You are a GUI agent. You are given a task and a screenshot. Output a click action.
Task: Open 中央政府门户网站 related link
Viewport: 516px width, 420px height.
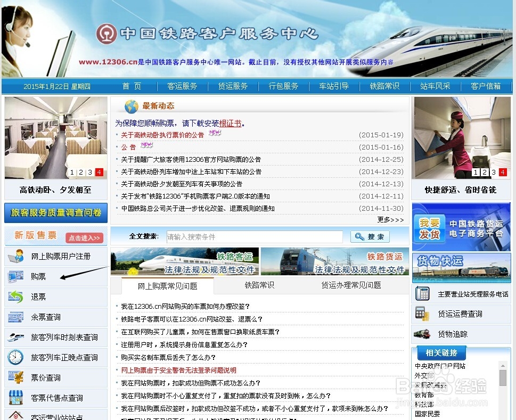pyautogui.click(x=440, y=366)
